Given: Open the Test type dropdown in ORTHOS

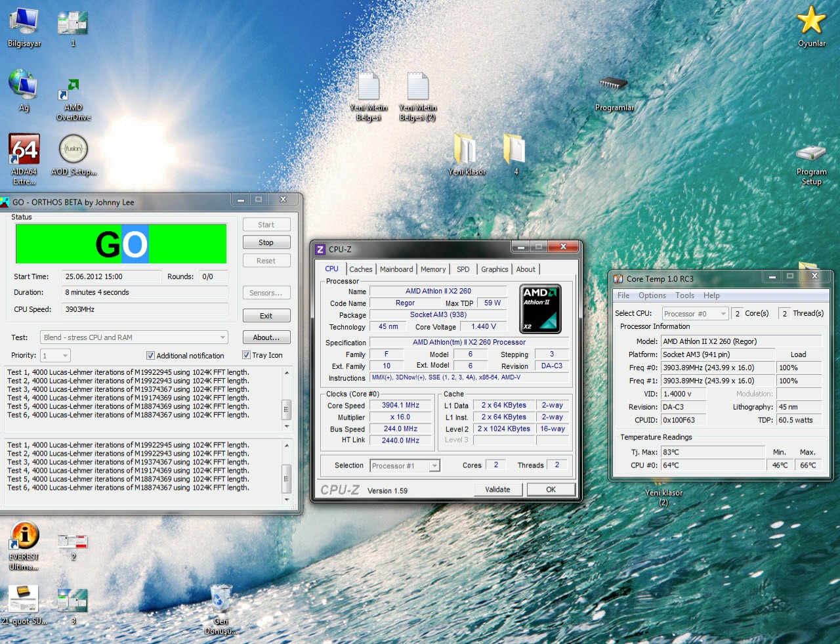Looking at the screenshot, I should (x=134, y=337).
